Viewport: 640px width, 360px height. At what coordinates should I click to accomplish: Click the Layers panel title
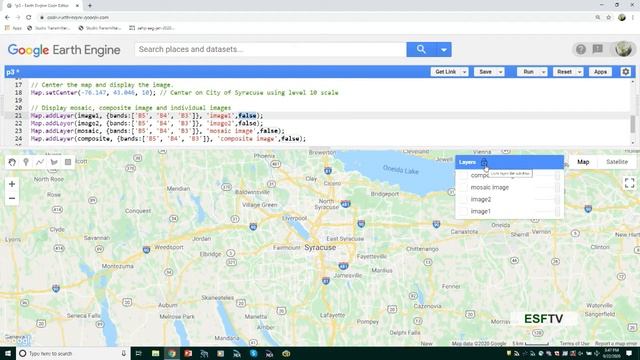467,162
